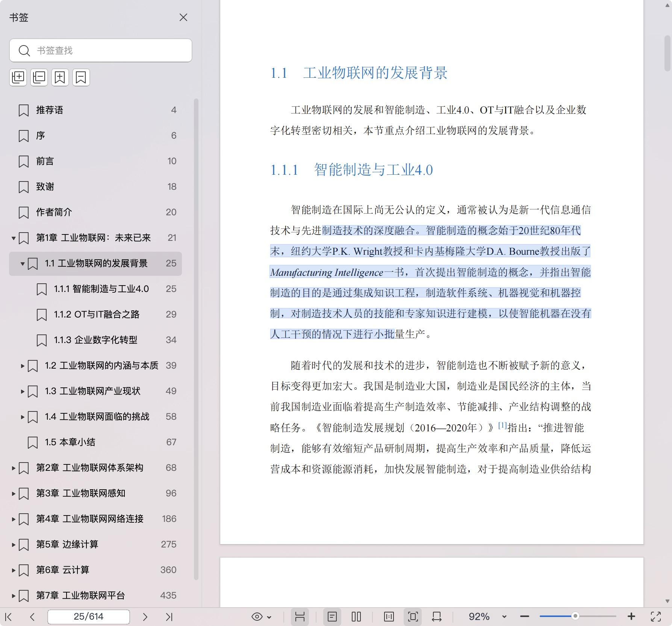Expand 第4章 工业物联网网络连接
This screenshot has height=626, width=672.
pyautogui.click(x=14, y=519)
